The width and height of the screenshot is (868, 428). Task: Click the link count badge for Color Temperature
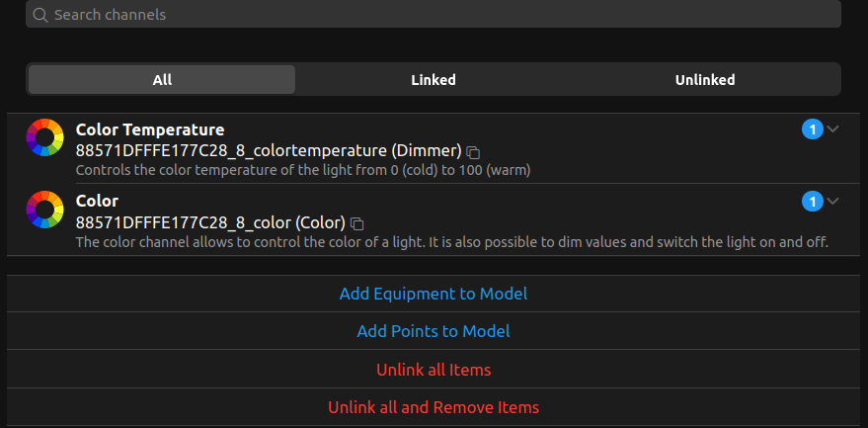(x=812, y=129)
